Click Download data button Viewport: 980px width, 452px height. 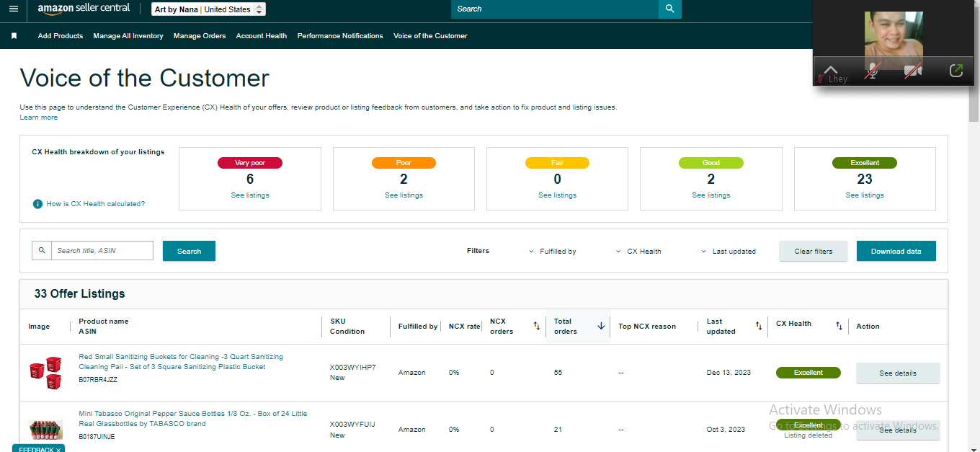coord(896,251)
